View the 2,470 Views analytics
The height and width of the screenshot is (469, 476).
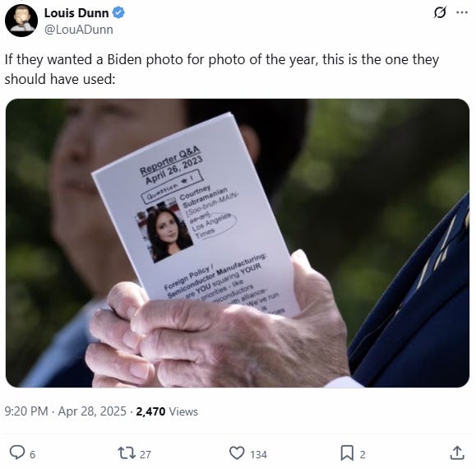pos(167,411)
